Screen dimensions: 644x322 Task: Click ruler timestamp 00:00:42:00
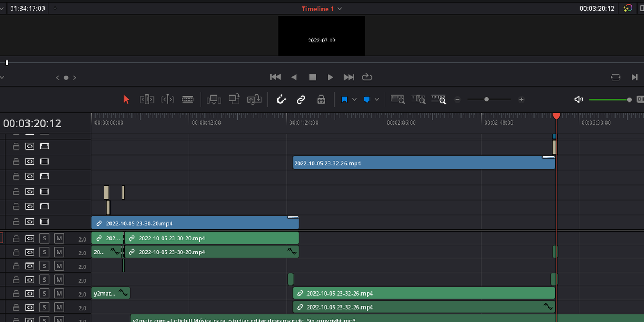click(206, 122)
